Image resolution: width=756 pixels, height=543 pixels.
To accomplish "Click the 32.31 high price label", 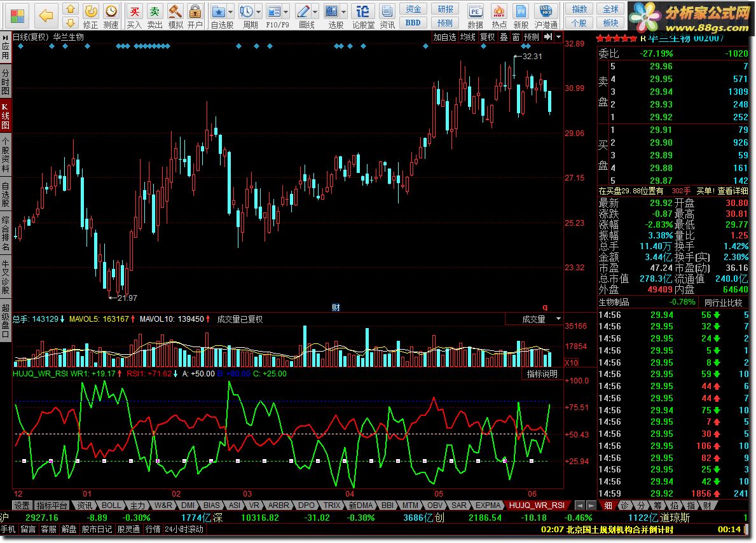I will pyautogui.click(x=532, y=56).
